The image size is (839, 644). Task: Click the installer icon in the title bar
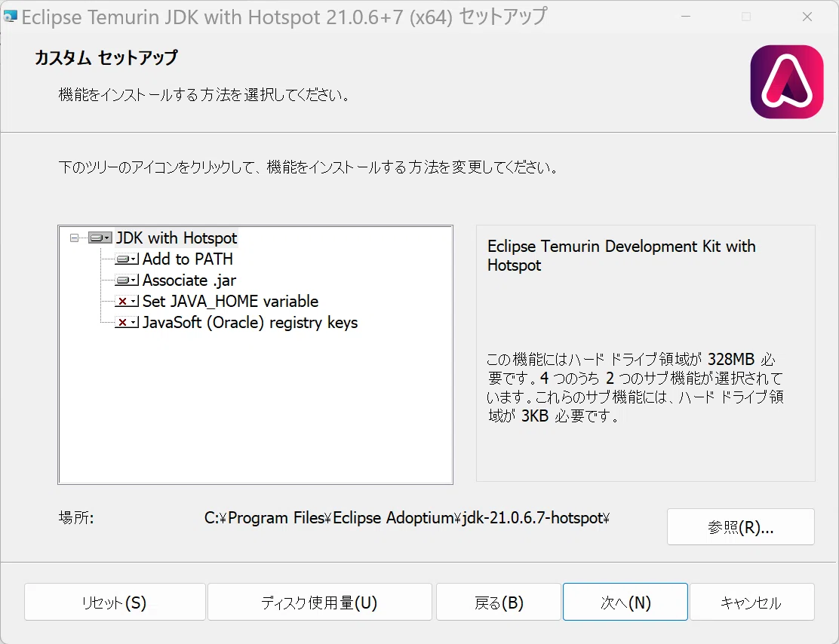click(x=10, y=17)
